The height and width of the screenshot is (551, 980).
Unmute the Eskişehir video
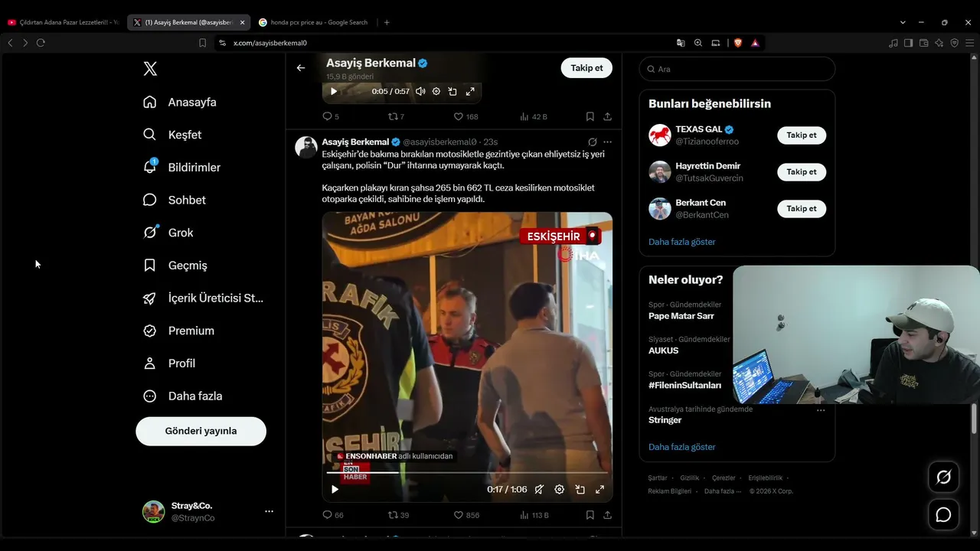tap(539, 489)
